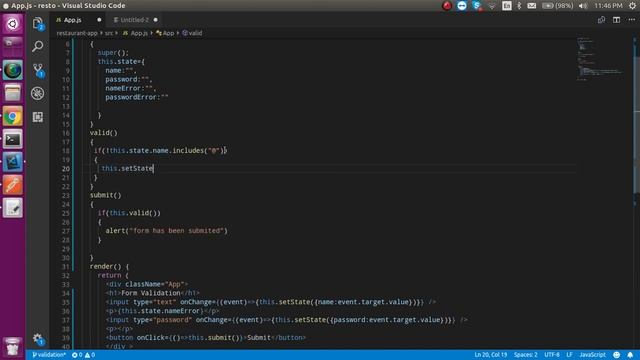
Task: Place cursor after this.setState on line 20
Action: 153,168
